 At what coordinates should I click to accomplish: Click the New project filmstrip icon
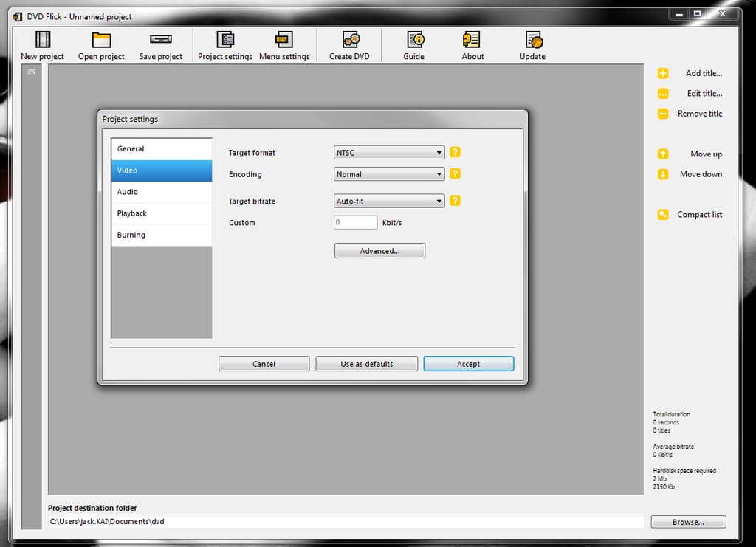pyautogui.click(x=42, y=40)
